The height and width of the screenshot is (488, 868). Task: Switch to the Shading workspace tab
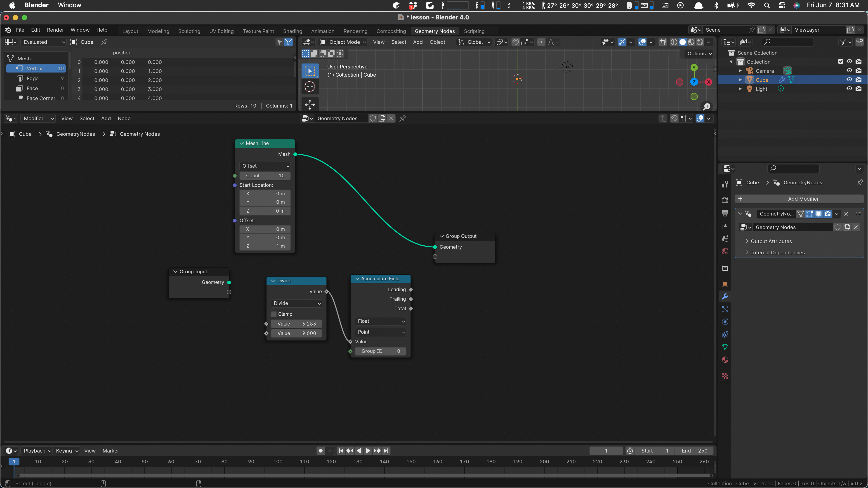pos(292,31)
